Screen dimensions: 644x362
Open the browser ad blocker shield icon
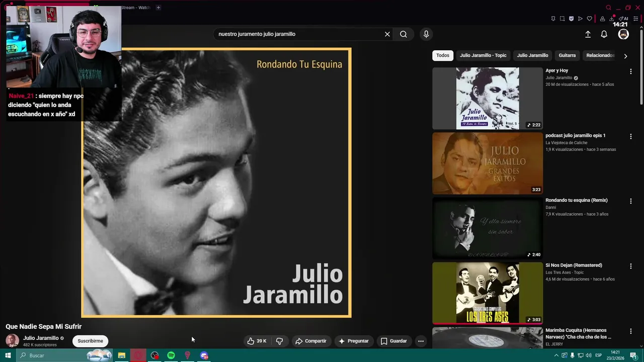(571, 19)
